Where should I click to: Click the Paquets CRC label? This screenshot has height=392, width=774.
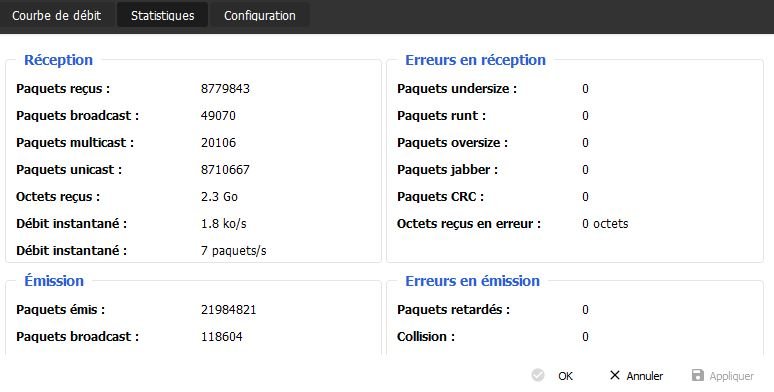click(440, 196)
